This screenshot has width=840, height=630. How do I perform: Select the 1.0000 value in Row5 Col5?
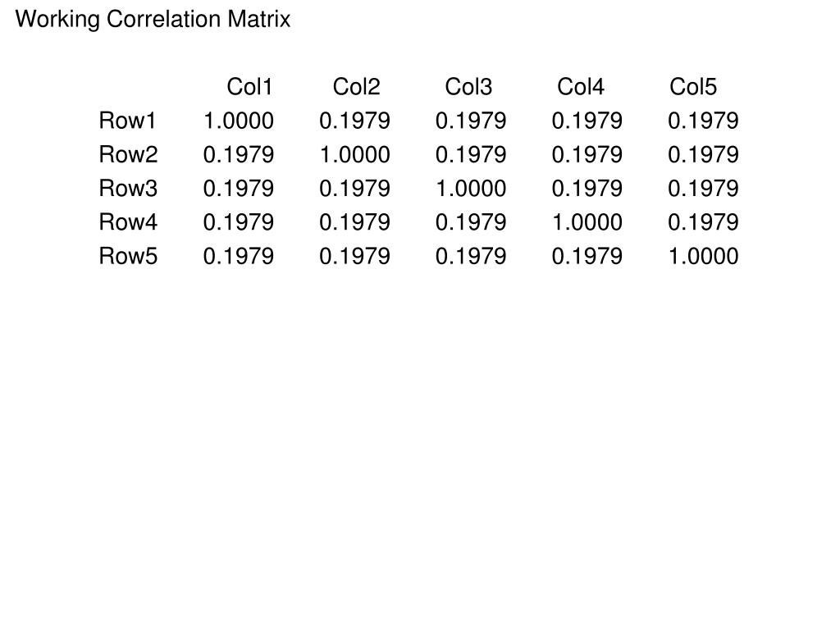point(703,256)
